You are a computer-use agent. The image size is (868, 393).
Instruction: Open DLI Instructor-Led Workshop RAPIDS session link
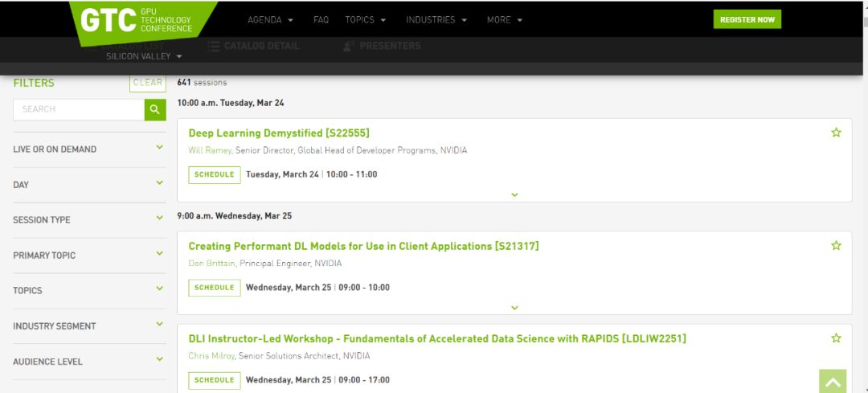tap(437, 338)
